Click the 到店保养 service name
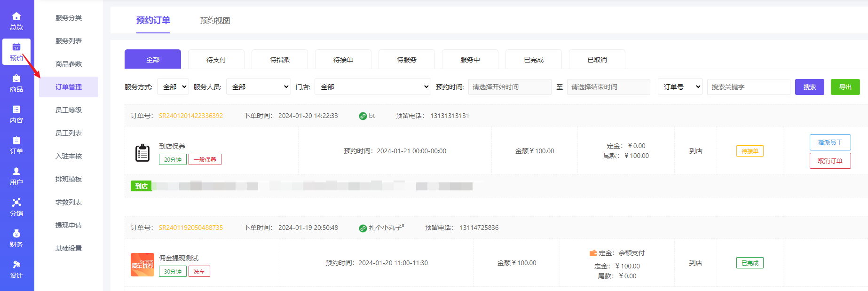This screenshot has width=868, height=291. point(172,146)
